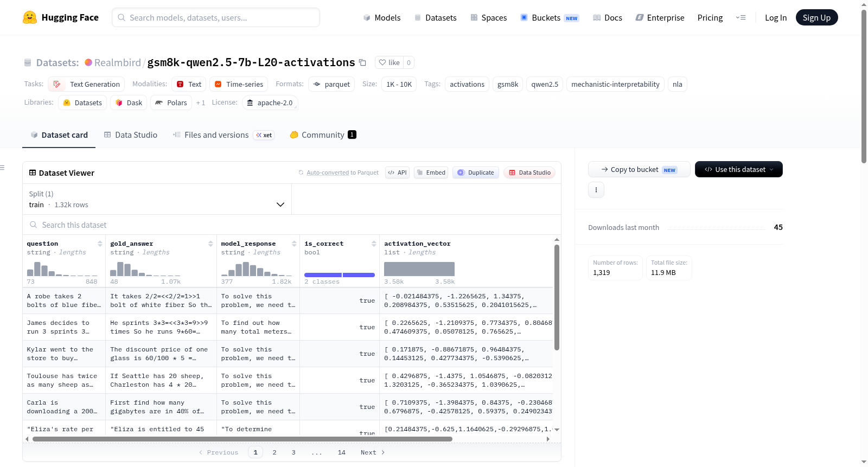Select the Polars library tag
Viewport: 868px width, 467px height.
point(171,103)
